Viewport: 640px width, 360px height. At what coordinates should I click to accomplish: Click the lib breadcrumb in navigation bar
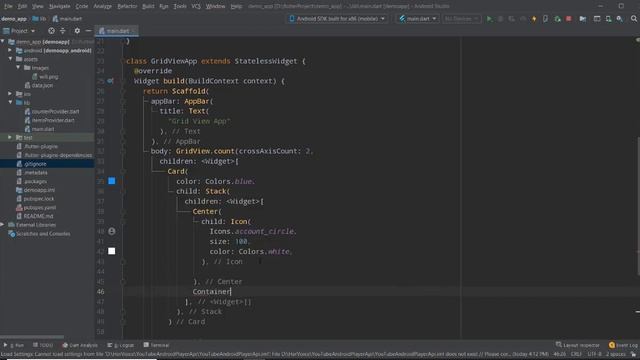coord(40,19)
